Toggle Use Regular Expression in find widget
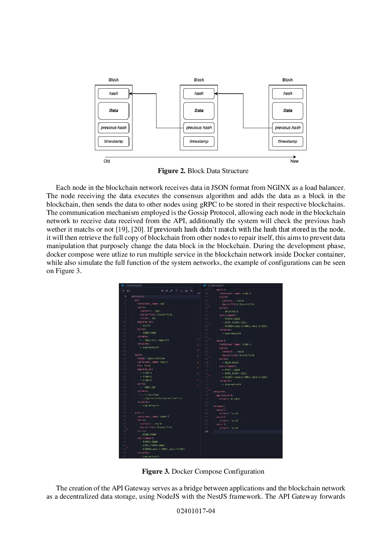392x555 pixels. [171, 290]
